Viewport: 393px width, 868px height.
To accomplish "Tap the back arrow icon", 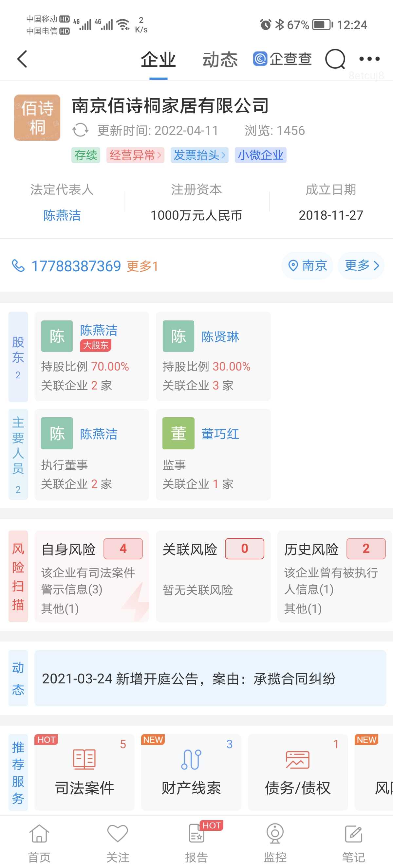I will click(x=22, y=59).
